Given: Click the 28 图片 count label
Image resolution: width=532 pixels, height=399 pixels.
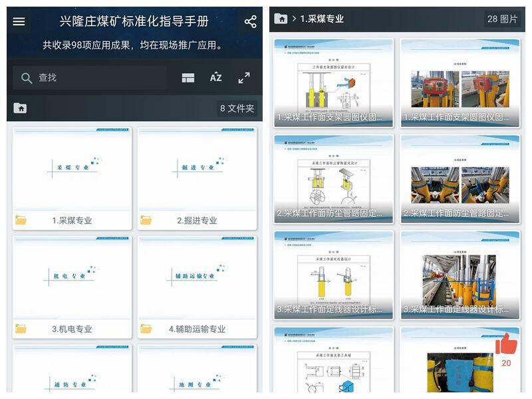Looking at the screenshot, I should point(502,19).
